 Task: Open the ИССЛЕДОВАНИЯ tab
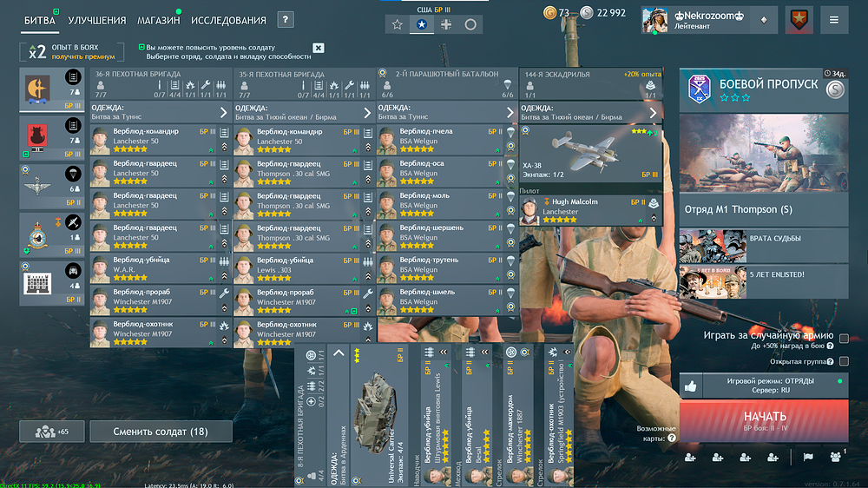point(228,20)
